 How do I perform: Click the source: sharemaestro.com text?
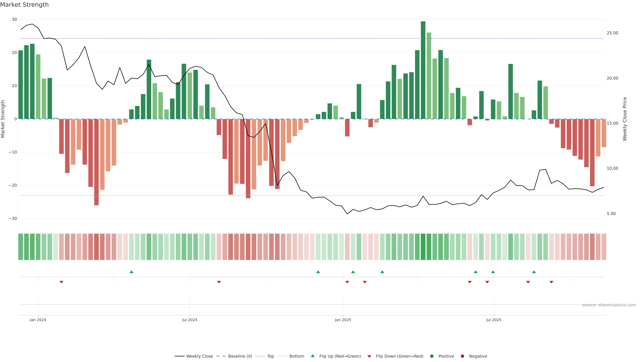tap(609, 305)
